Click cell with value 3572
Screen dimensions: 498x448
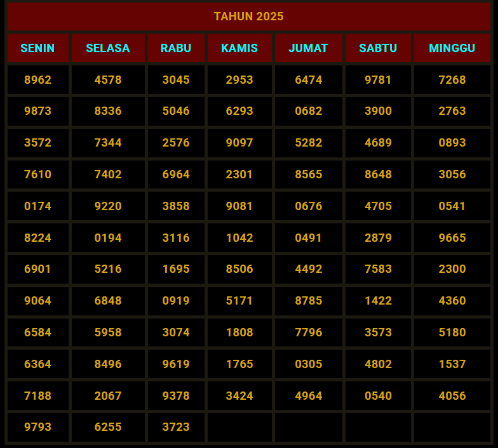pos(38,143)
